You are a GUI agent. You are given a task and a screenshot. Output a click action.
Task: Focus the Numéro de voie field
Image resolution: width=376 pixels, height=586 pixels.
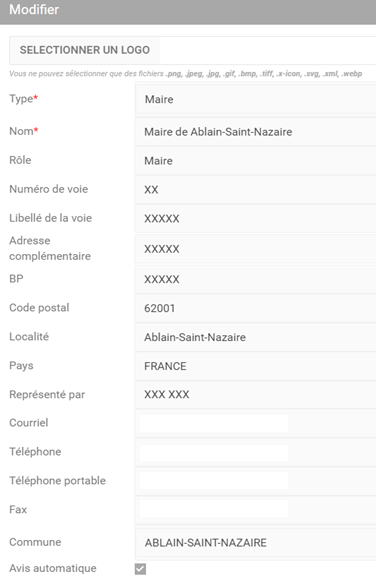(256, 190)
